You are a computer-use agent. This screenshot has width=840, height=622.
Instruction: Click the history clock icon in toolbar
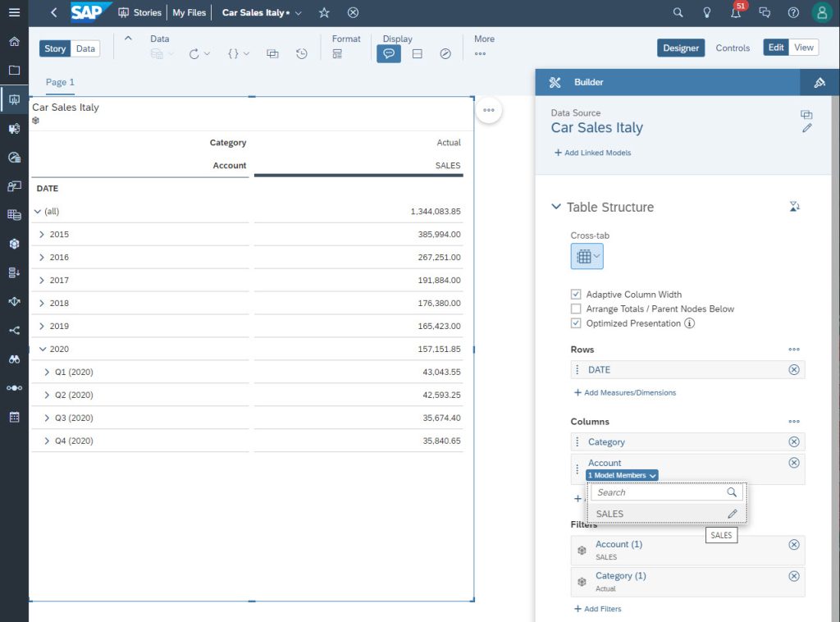[x=302, y=53]
